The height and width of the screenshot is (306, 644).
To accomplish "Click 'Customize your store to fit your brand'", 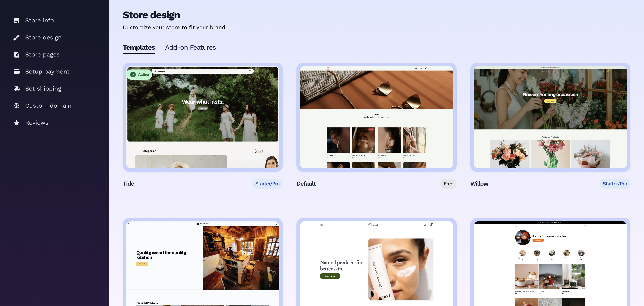I will (174, 27).
